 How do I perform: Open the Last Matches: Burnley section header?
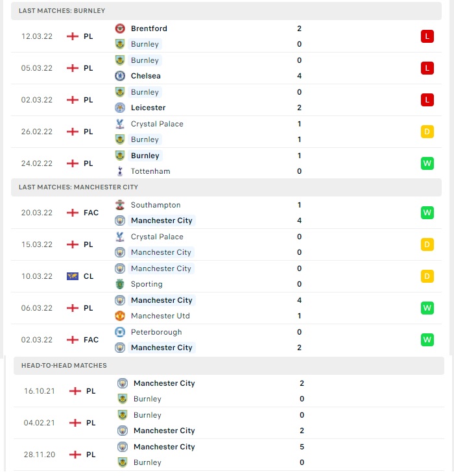(226, 11)
